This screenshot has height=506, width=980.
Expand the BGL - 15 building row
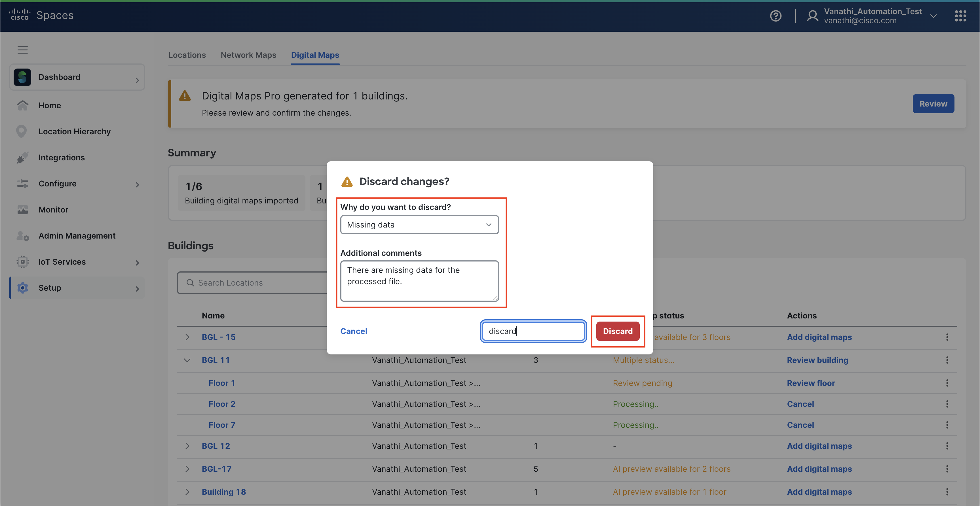(187, 337)
